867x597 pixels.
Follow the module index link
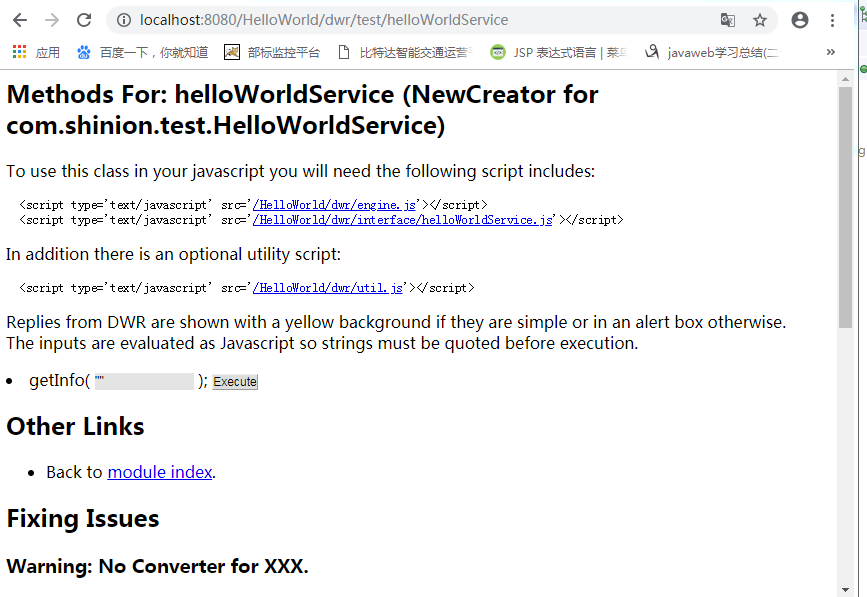160,472
